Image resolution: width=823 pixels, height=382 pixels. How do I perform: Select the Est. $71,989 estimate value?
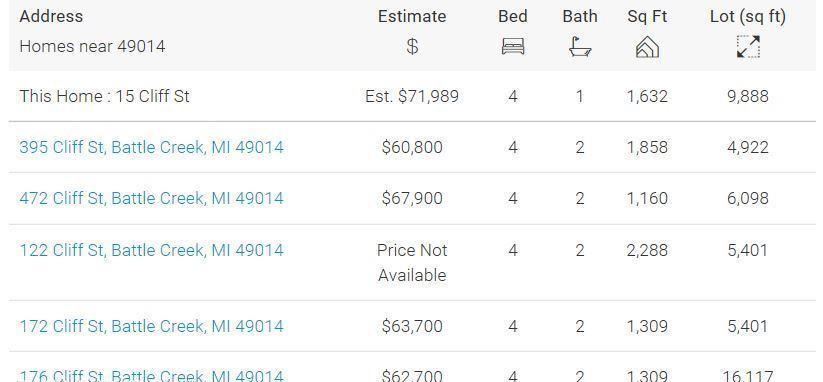[x=412, y=97]
